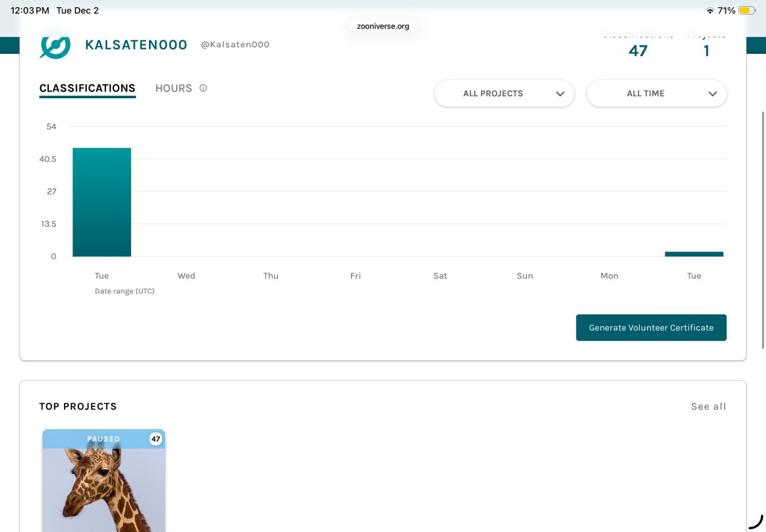Open the paused giraffe project card
Screen dimensions: 766x532
coord(104,481)
